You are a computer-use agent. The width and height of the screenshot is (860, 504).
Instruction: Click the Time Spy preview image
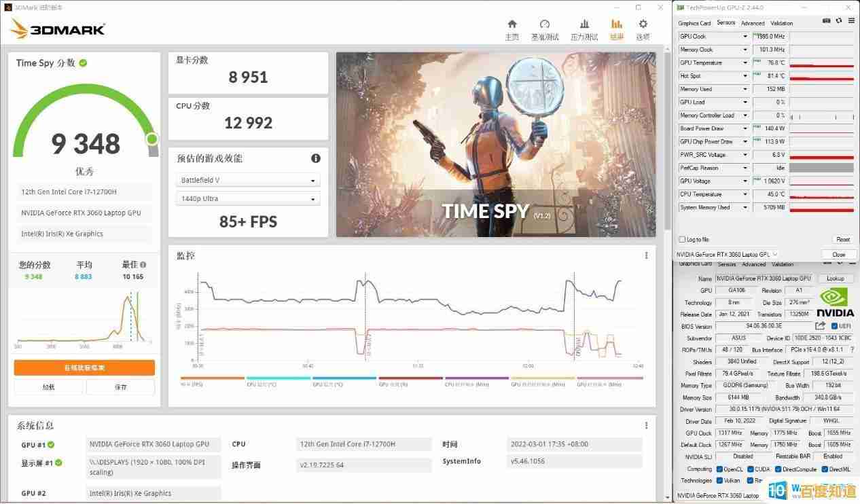click(496, 144)
